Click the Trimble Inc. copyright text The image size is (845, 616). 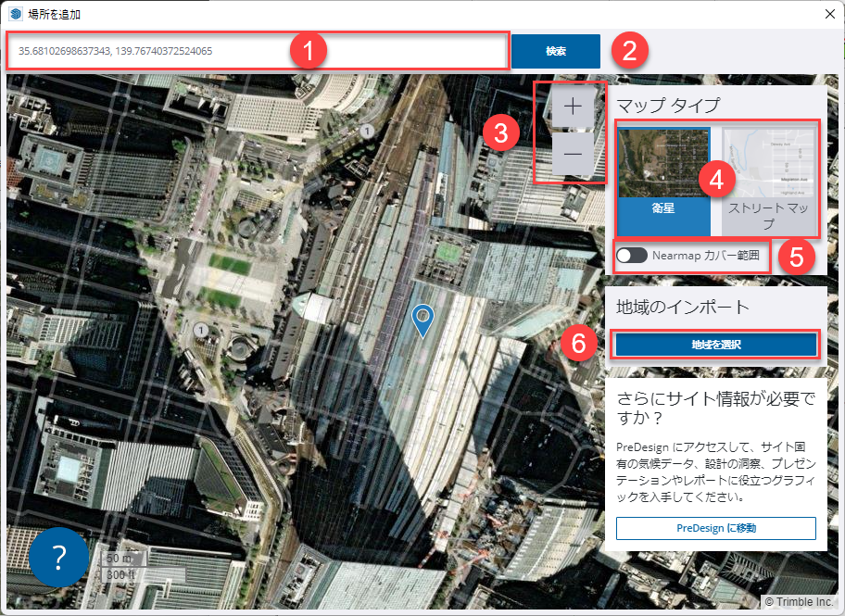pos(801,602)
